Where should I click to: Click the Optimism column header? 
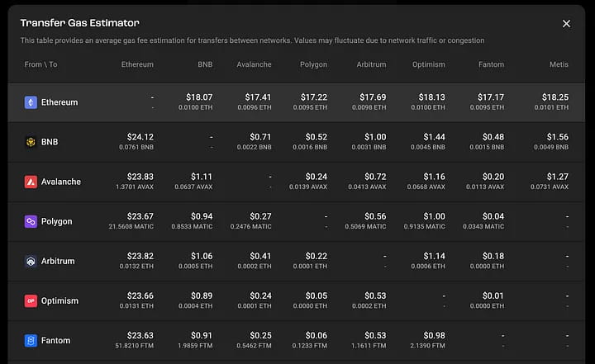pos(429,64)
